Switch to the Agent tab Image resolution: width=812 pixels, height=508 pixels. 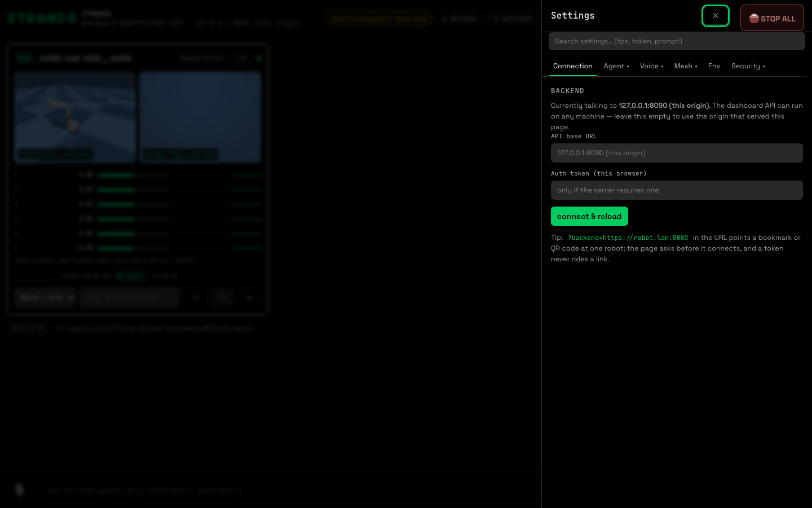click(x=616, y=66)
